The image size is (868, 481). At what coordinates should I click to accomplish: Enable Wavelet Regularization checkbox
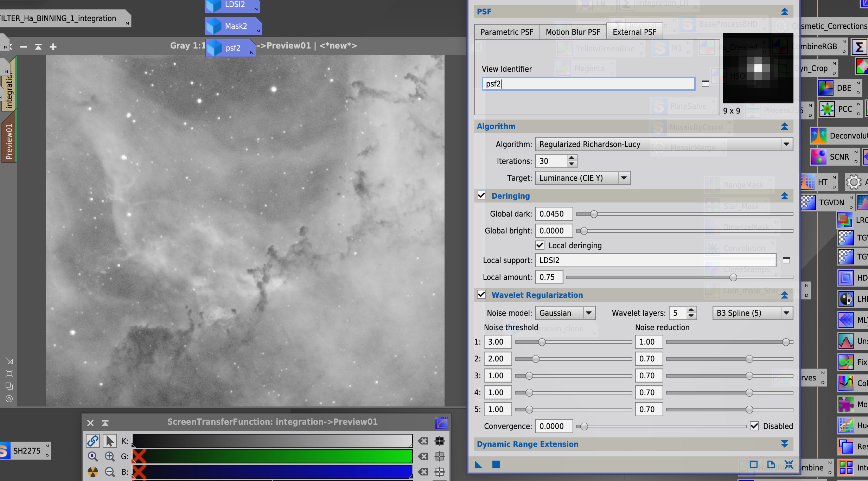pyautogui.click(x=482, y=294)
